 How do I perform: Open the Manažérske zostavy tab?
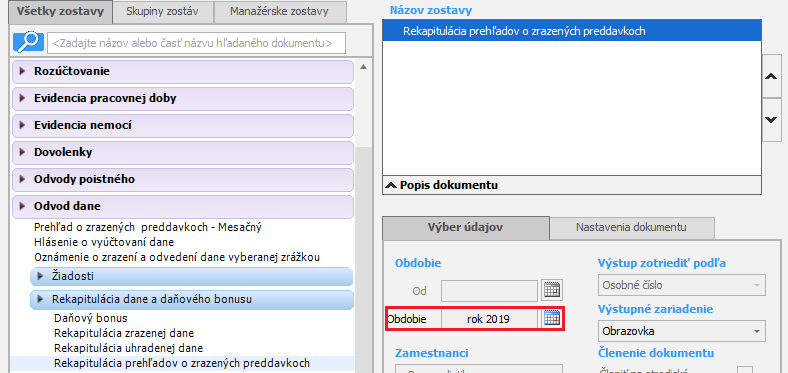[x=279, y=11]
